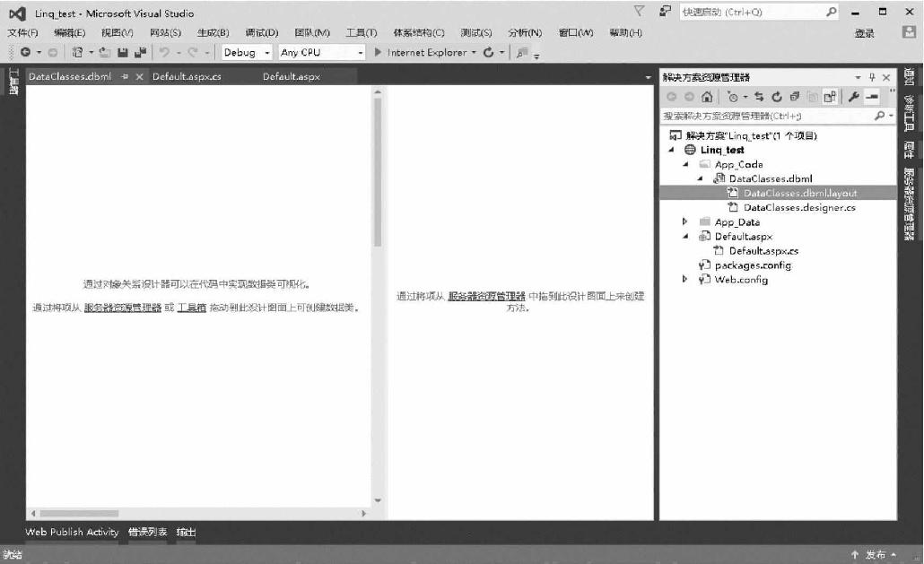The width and height of the screenshot is (924, 564).
Task: Click 发布 in the status bar
Action: [x=876, y=554]
